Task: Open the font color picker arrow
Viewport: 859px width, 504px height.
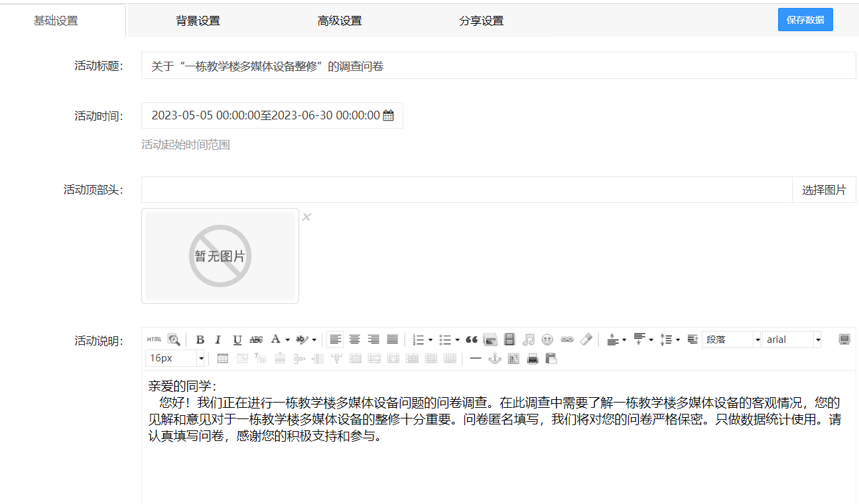Action: pos(288,340)
